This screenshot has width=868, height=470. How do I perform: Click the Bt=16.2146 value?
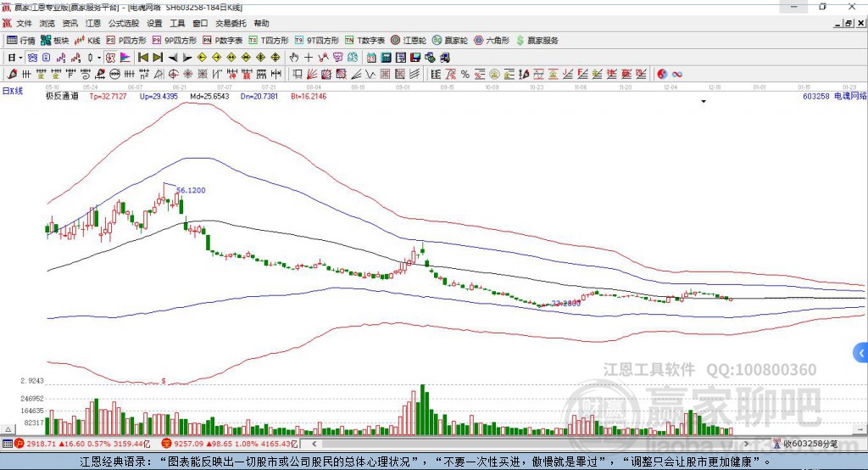(x=309, y=96)
